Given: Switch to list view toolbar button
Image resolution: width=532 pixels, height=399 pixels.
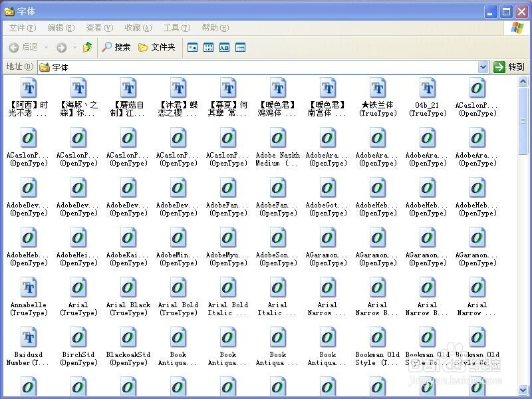Looking at the screenshot, I should click(x=208, y=47).
